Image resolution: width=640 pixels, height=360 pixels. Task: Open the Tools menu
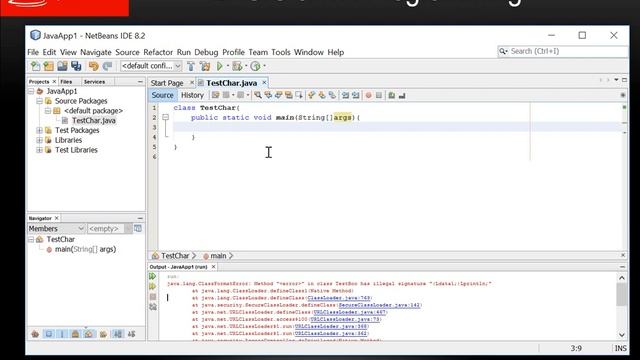(281, 52)
